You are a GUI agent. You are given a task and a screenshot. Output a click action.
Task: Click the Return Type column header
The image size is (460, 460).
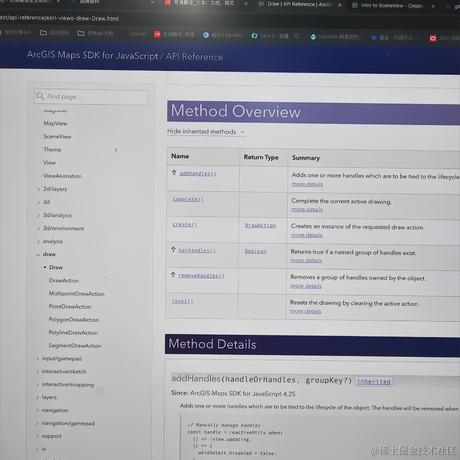(261, 157)
